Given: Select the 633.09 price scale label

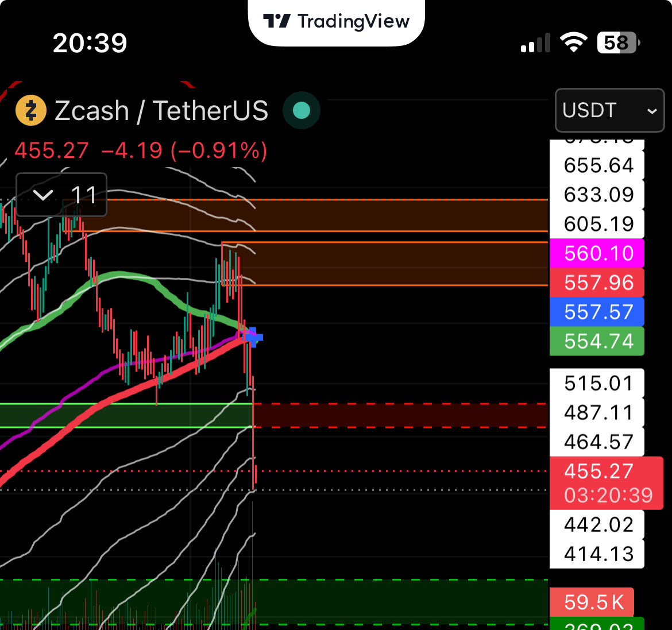Looking at the screenshot, I should [597, 195].
